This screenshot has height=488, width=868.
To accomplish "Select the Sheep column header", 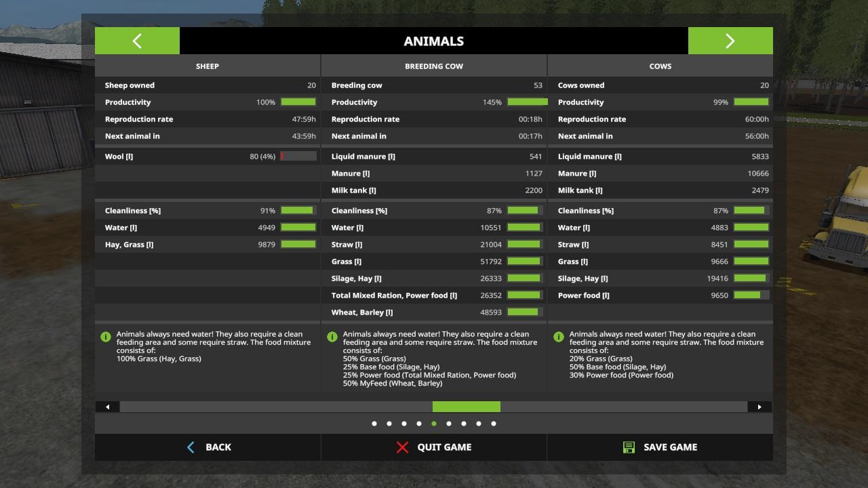I will click(208, 66).
